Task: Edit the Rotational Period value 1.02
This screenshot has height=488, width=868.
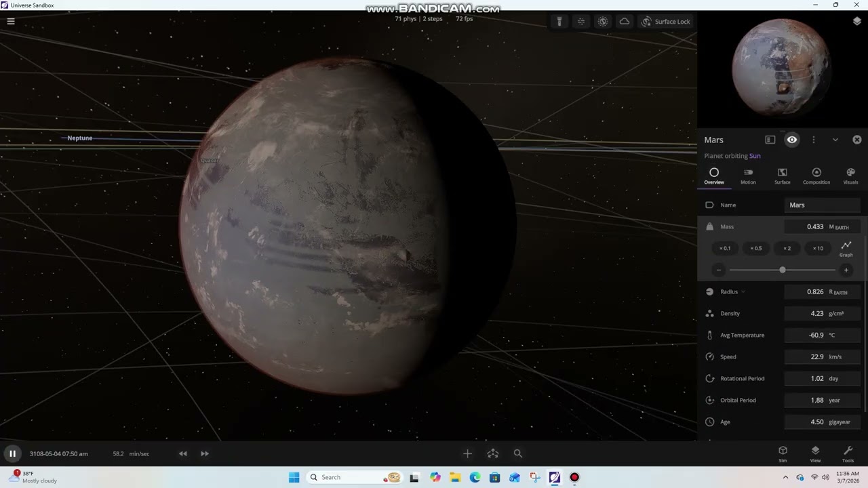Action: pos(823,378)
